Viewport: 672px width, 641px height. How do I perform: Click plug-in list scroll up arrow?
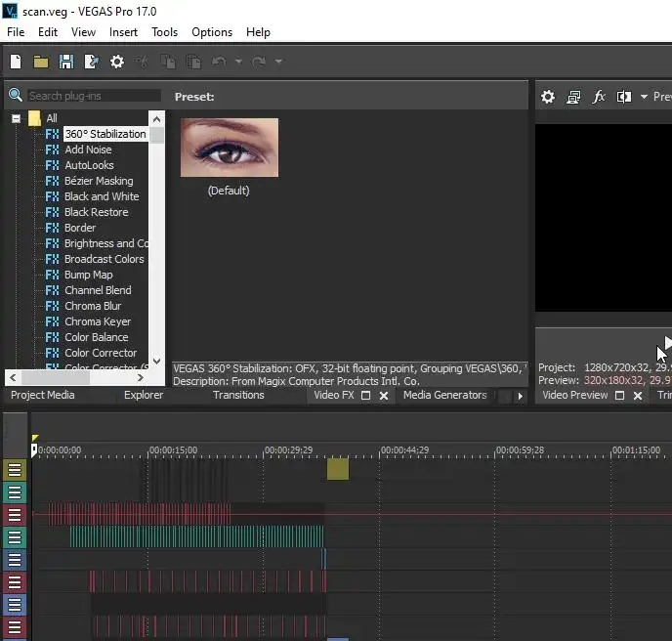pos(156,119)
